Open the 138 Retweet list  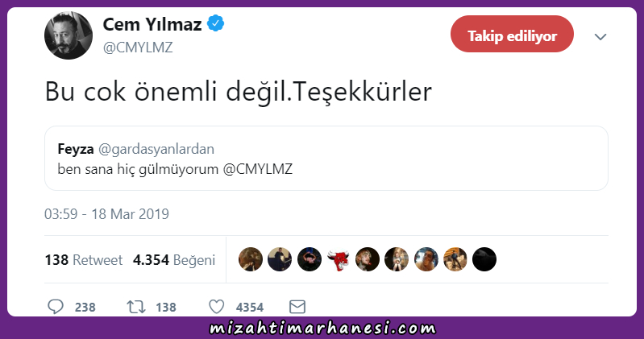point(83,260)
